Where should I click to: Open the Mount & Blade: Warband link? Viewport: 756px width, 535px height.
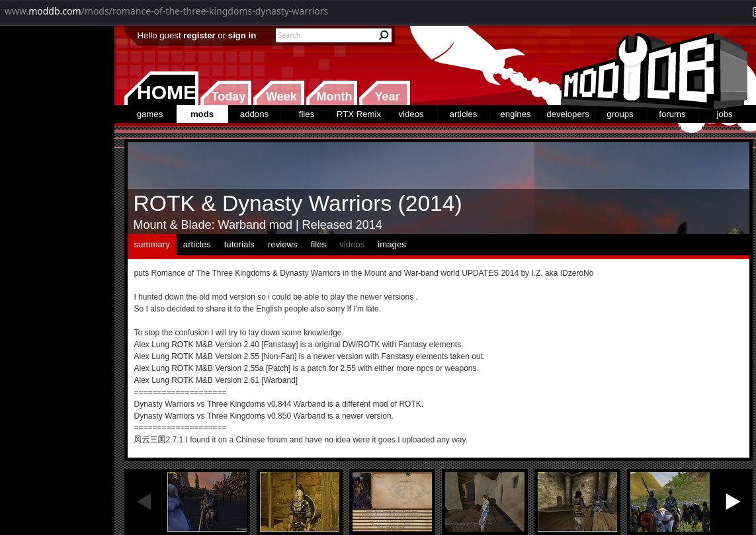[x=200, y=225]
